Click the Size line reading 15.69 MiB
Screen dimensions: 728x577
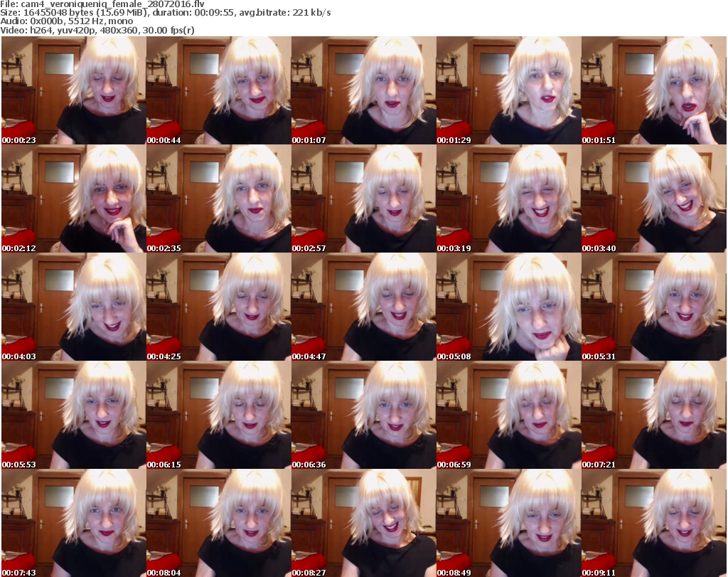click(x=165, y=13)
